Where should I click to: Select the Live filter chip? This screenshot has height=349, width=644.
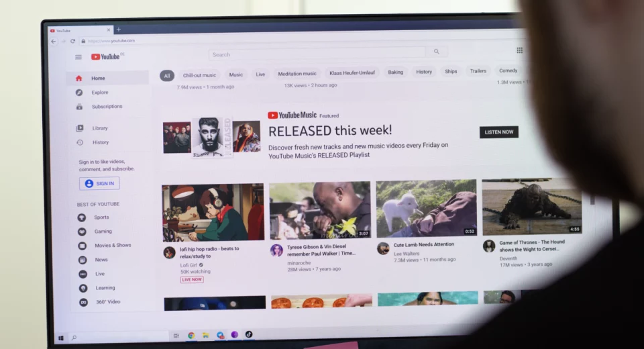(x=260, y=74)
